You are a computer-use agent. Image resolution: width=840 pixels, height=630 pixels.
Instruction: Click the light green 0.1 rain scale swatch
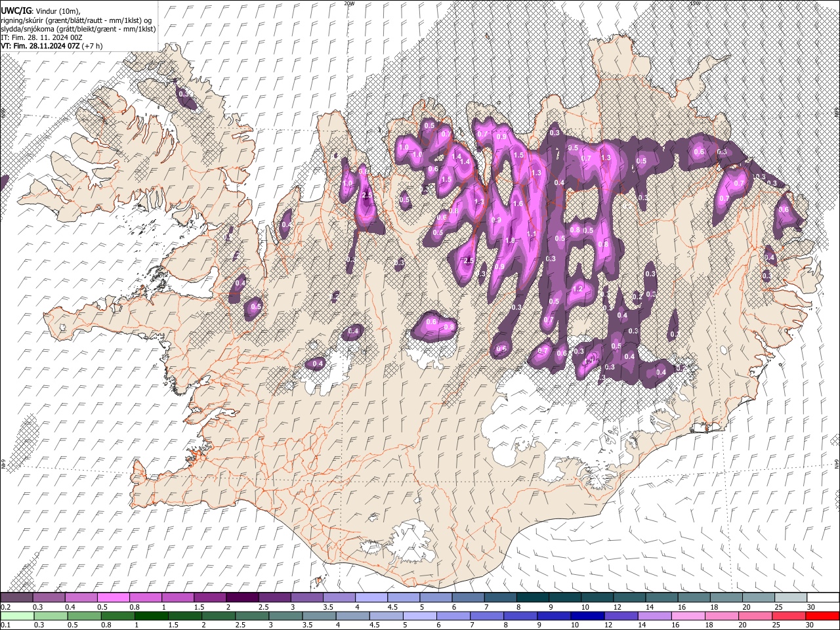click(16, 616)
